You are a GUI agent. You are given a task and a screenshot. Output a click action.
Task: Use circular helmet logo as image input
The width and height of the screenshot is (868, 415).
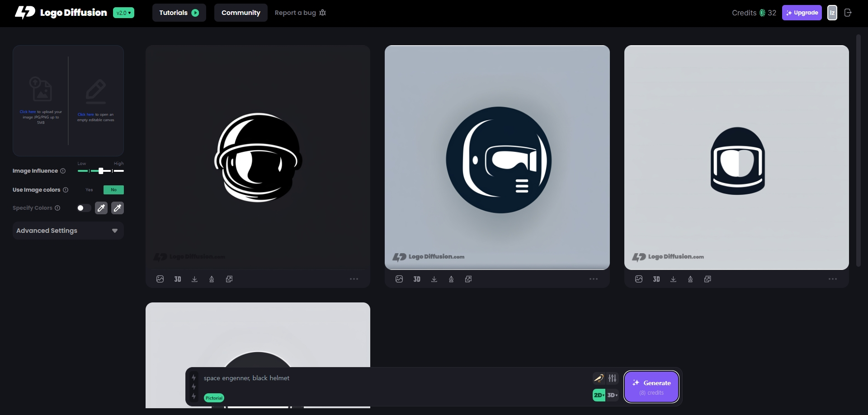tap(399, 279)
